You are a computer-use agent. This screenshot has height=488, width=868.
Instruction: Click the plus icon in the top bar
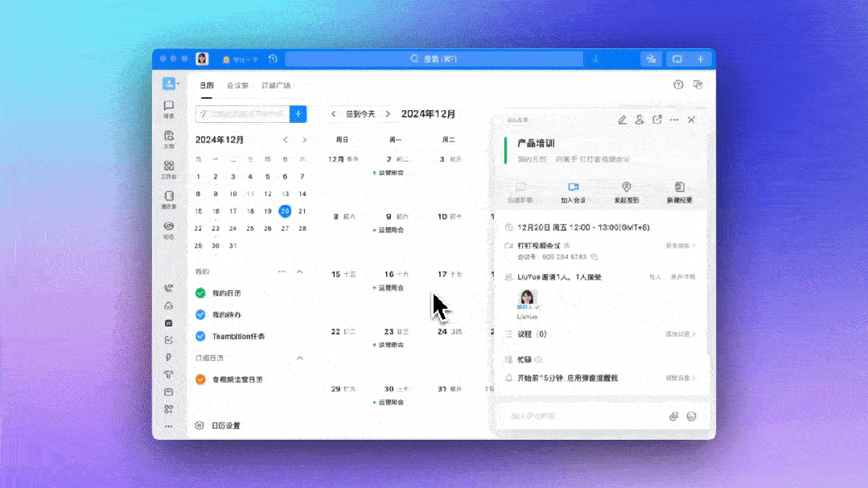click(x=700, y=59)
